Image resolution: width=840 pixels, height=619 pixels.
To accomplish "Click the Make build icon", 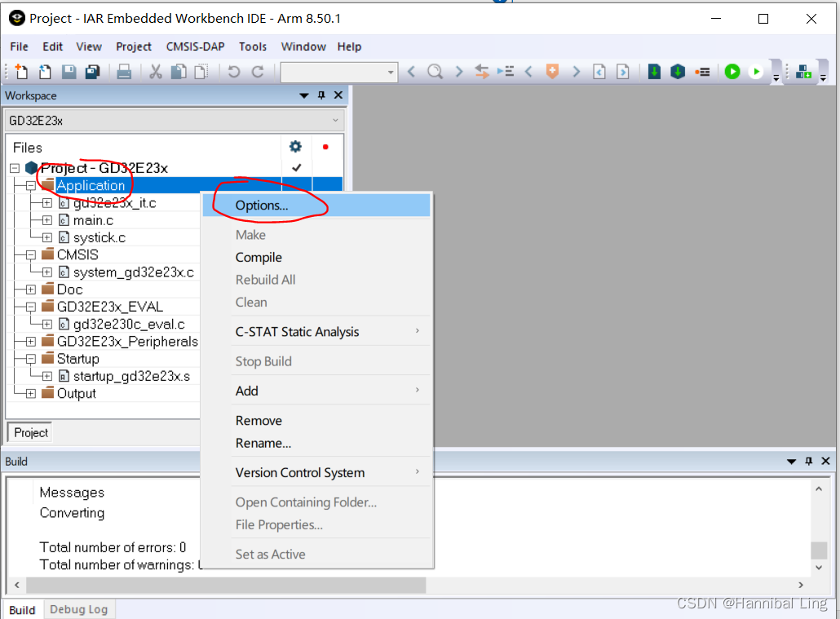I will tap(678, 71).
